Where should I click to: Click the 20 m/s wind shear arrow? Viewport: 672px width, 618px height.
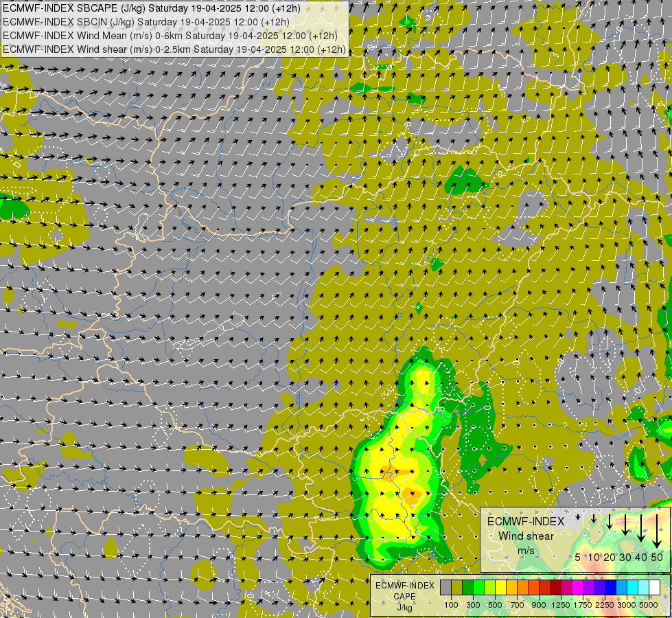610,521
